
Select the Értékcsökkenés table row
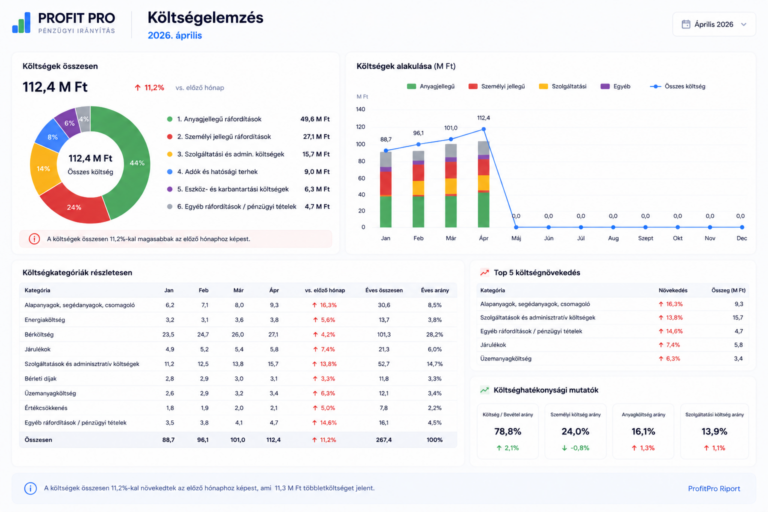point(238,408)
